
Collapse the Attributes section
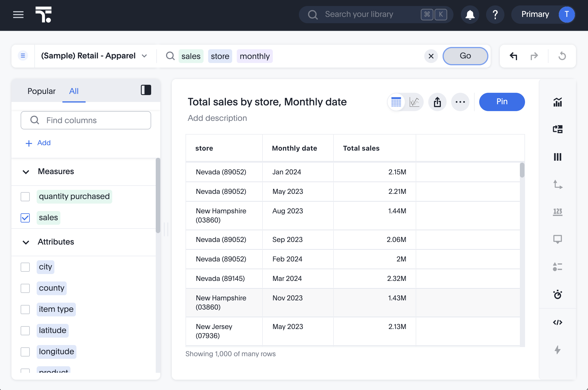[x=26, y=242]
